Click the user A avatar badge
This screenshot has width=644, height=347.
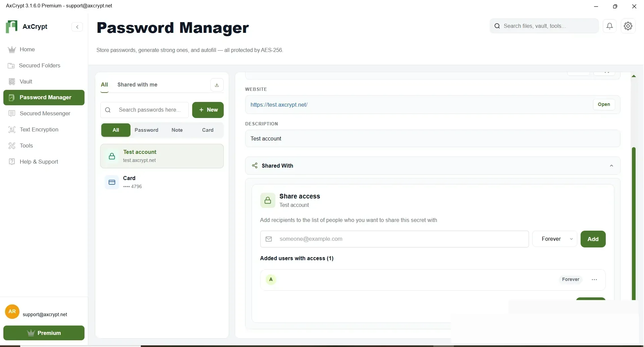[271, 280]
